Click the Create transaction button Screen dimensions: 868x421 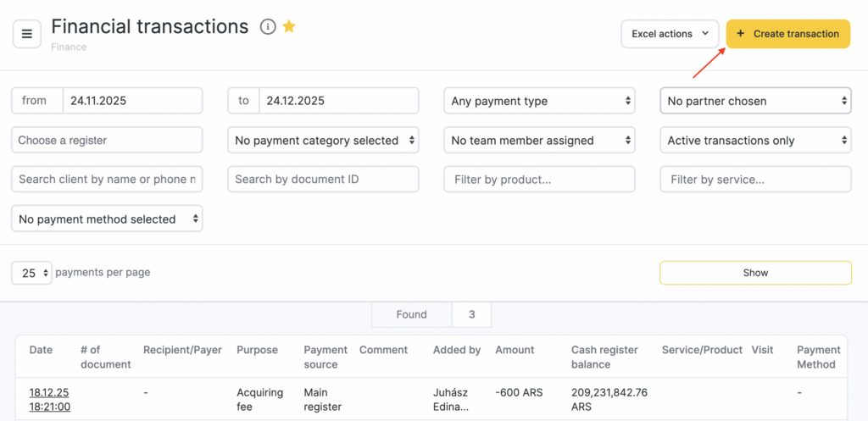(x=787, y=34)
